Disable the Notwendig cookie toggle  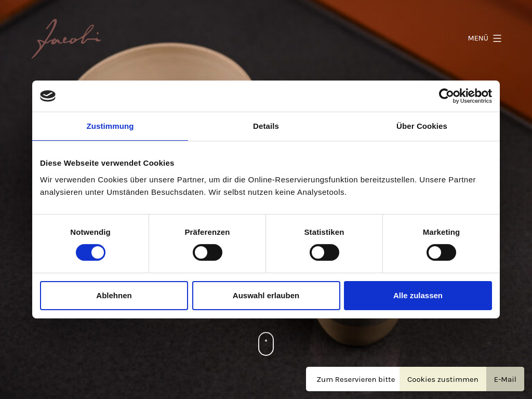coord(90,252)
